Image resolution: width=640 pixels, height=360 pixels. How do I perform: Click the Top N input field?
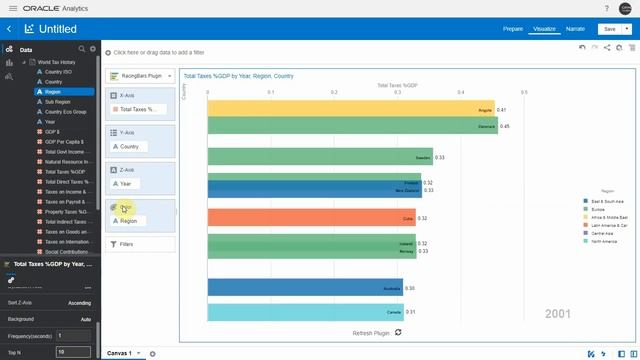point(73,352)
